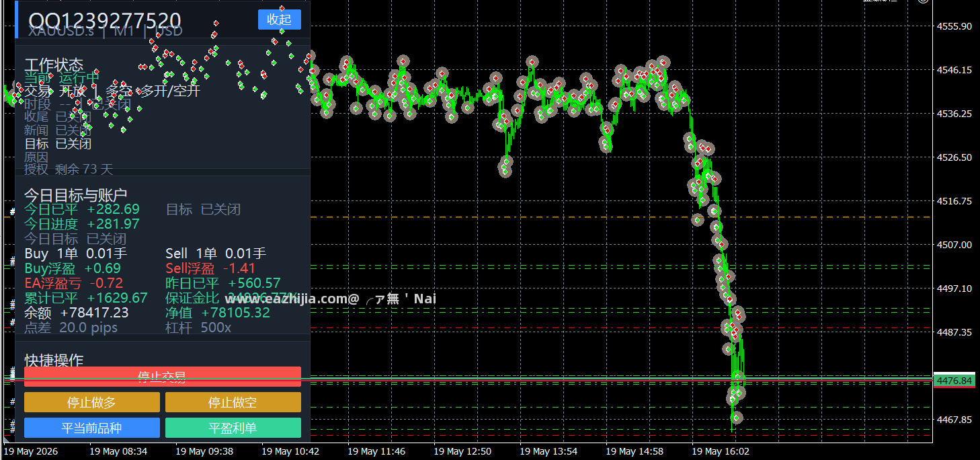This screenshot has width=980, height=460.
Task: Click the 余额 +78417.23 value
Action: (77, 313)
